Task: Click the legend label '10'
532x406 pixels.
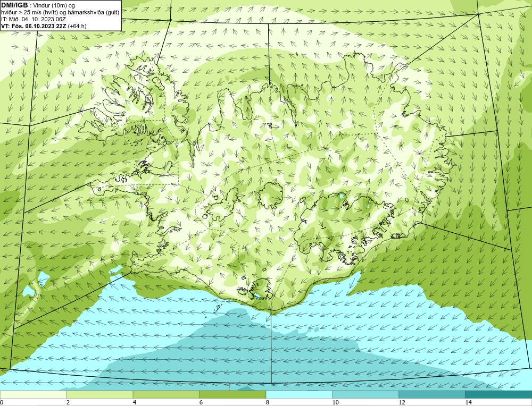Action: tap(335, 402)
